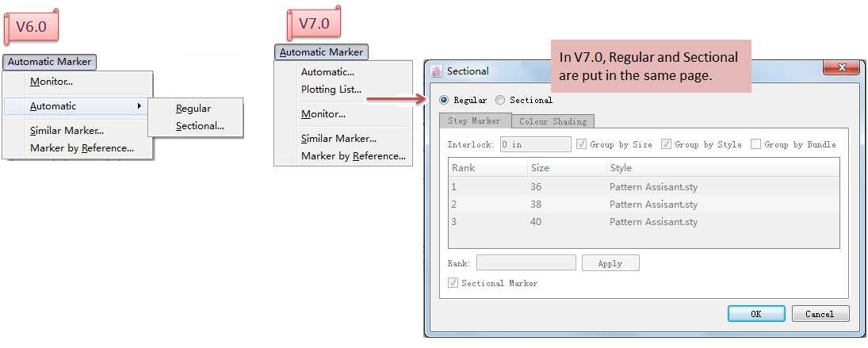Switch to the Colour Shading tab

point(553,121)
